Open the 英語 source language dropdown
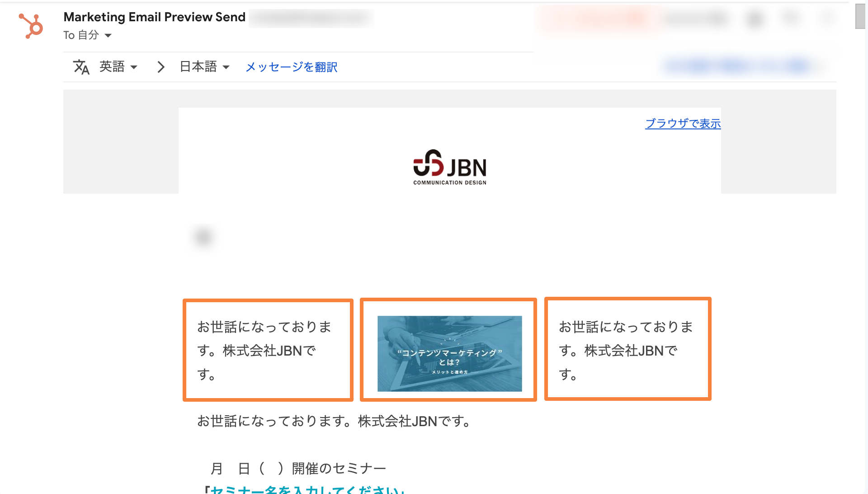Screen dimensions: 868x494 point(118,67)
